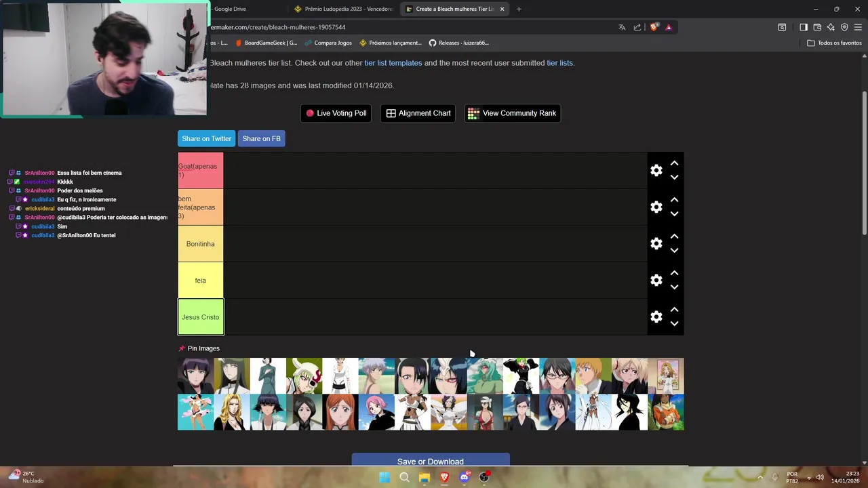
Task: Select the Jesus Cristo tier label
Action: (201, 317)
